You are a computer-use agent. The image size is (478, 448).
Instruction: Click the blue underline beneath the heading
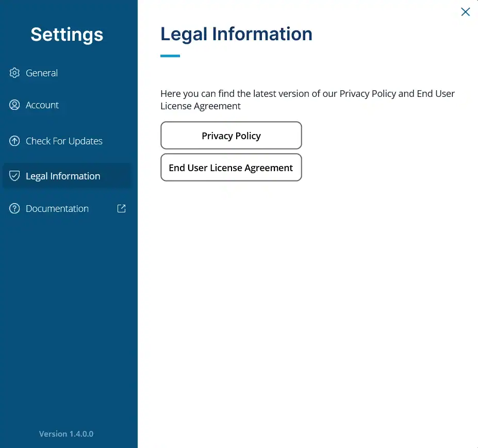pyautogui.click(x=170, y=56)
